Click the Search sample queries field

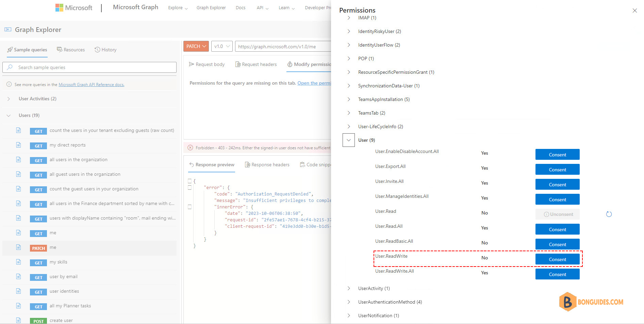89,67
